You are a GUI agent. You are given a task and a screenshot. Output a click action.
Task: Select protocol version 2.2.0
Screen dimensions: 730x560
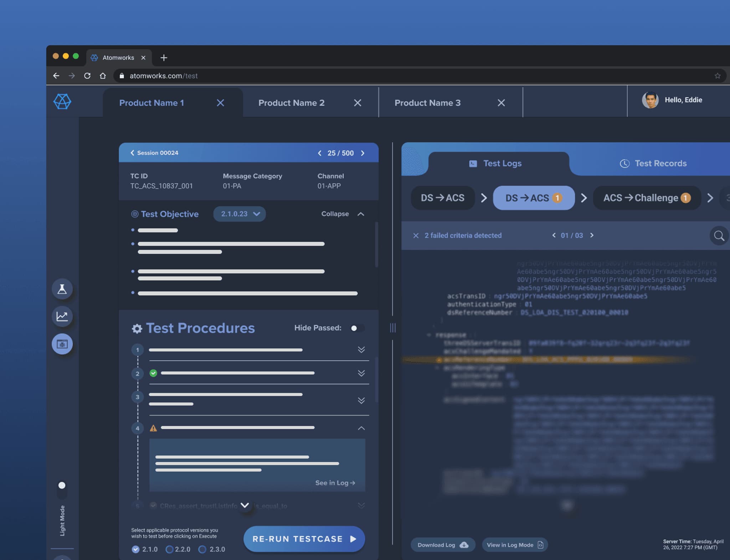[170, 549]
